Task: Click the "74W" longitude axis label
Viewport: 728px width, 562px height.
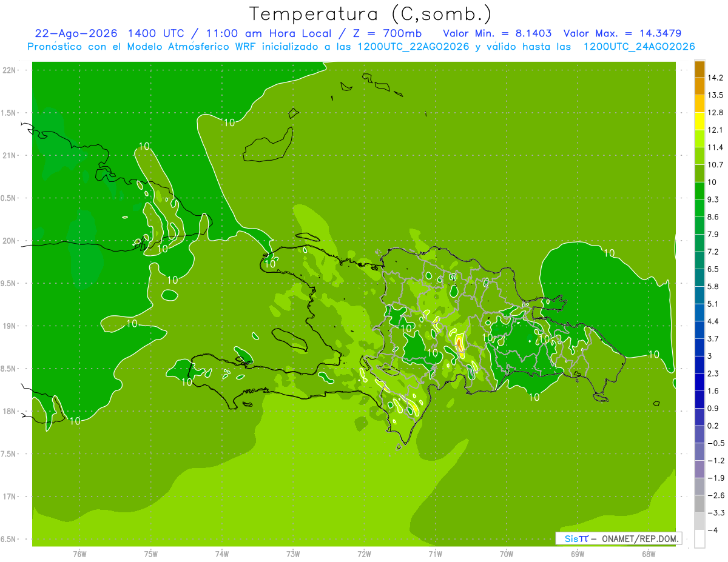Action: coord(222,553)
